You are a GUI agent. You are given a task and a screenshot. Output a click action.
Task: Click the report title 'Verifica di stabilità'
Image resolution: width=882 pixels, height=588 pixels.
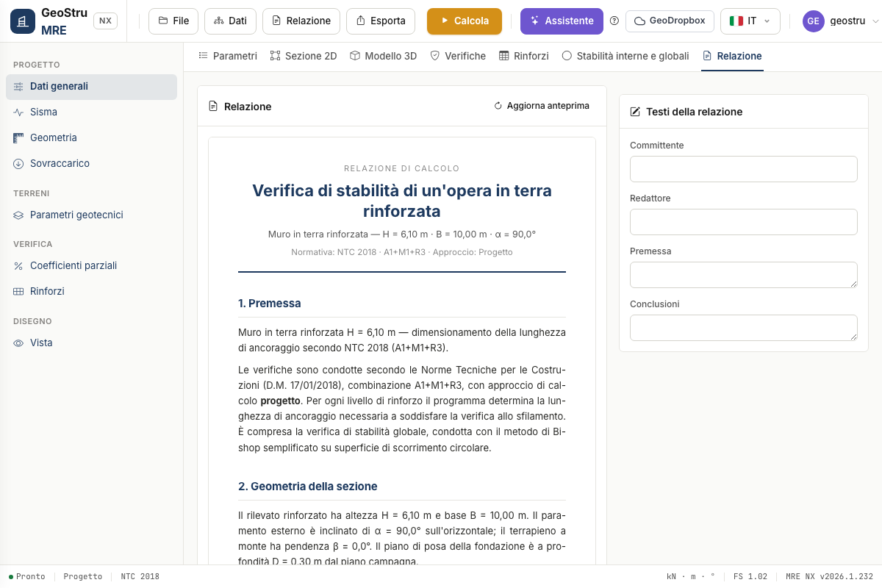(x=402, y=201)
